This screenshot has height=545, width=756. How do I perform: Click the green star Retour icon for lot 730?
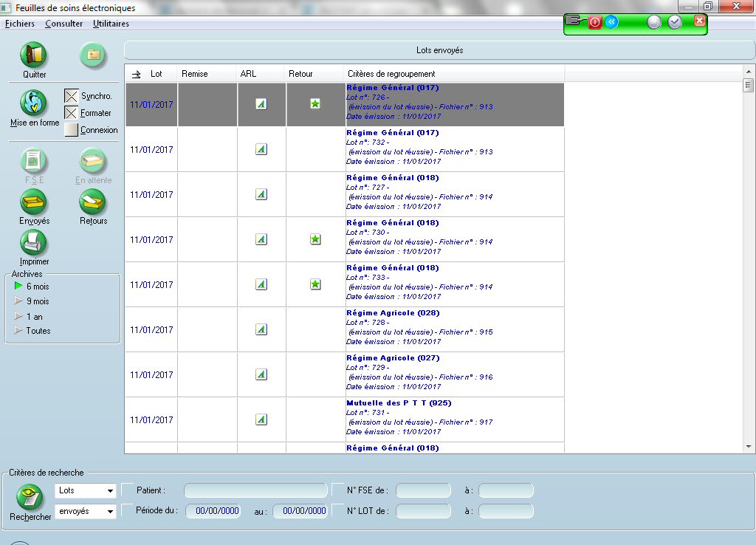[x=315, y=239]
